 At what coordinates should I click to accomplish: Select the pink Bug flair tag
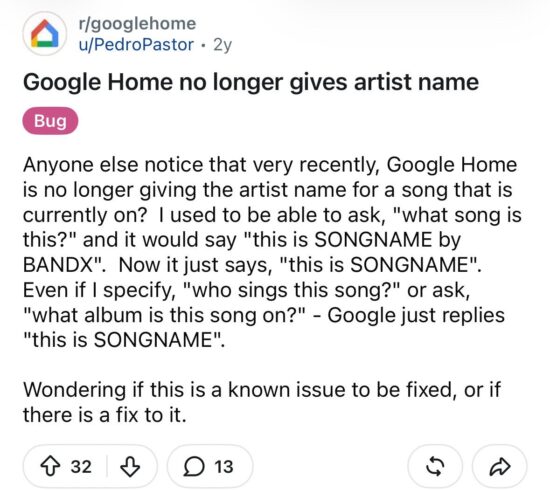[50, 121]
